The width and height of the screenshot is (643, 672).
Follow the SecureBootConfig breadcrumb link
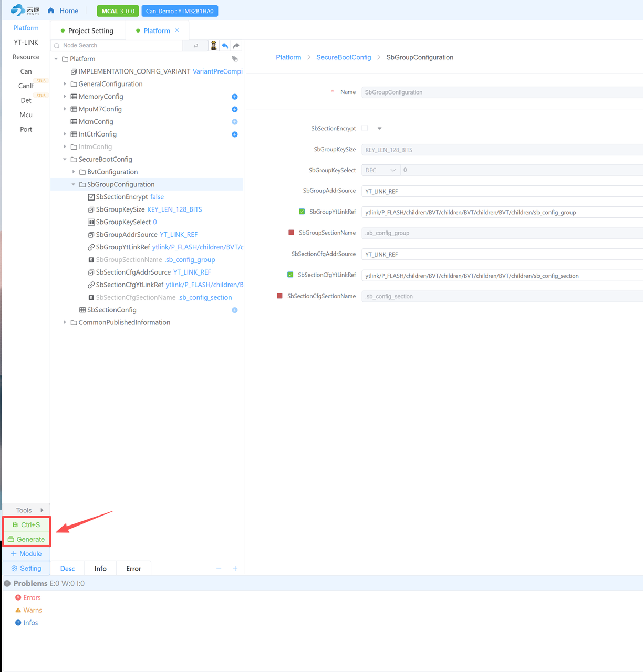tap(344, 57)
